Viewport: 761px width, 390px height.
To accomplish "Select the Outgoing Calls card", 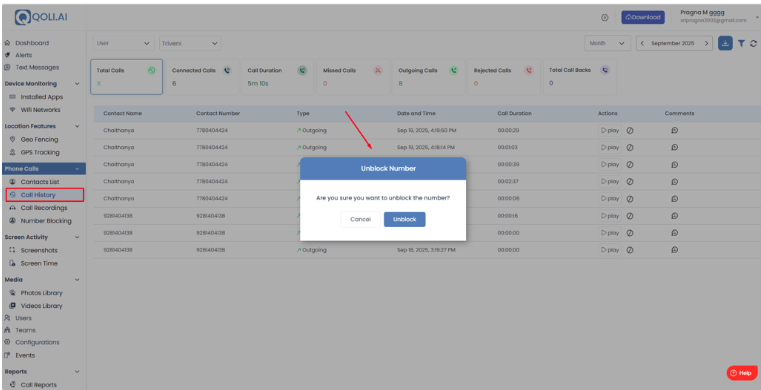I will click(428, 77).
